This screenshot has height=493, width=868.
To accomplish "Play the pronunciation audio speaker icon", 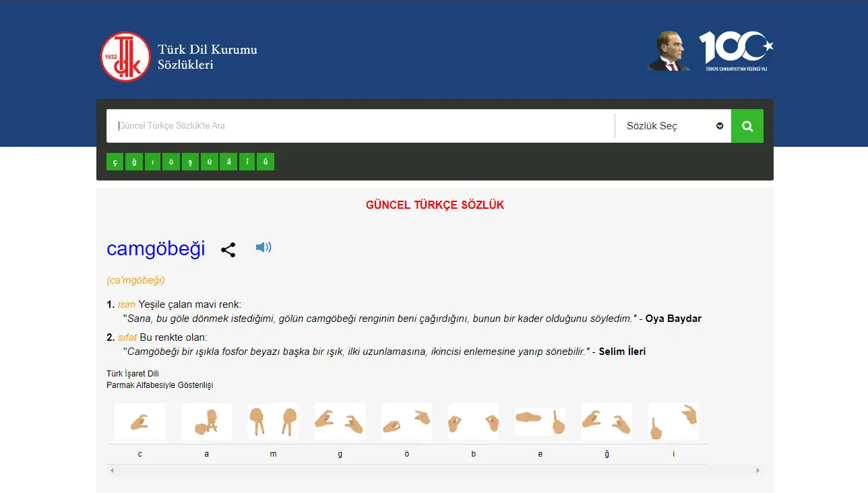I will 263,247.
